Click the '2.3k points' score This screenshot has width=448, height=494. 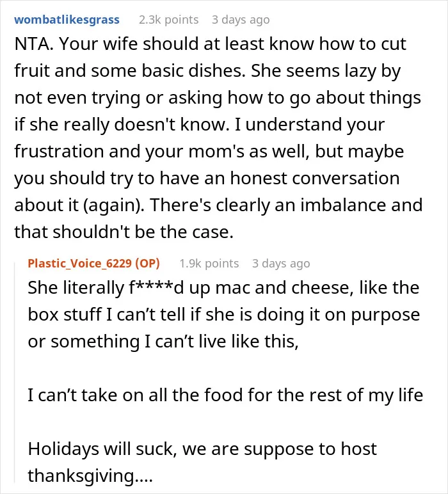(168, 20)
